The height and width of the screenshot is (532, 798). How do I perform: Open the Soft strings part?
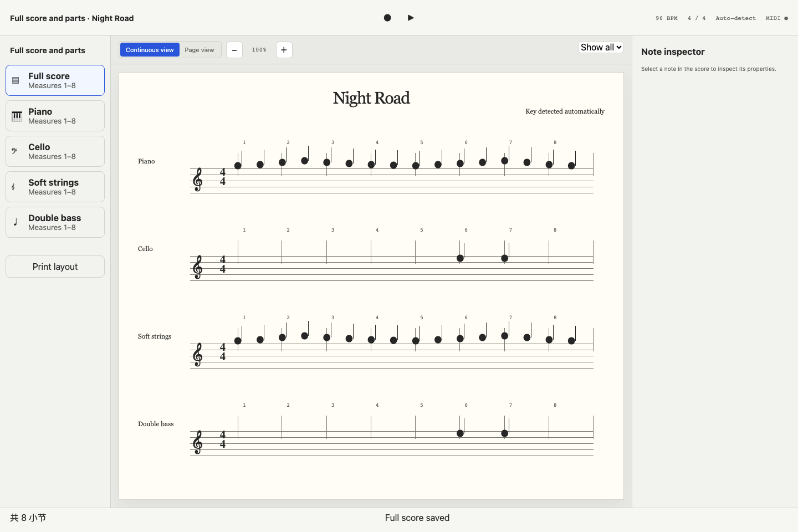(55, 187)
